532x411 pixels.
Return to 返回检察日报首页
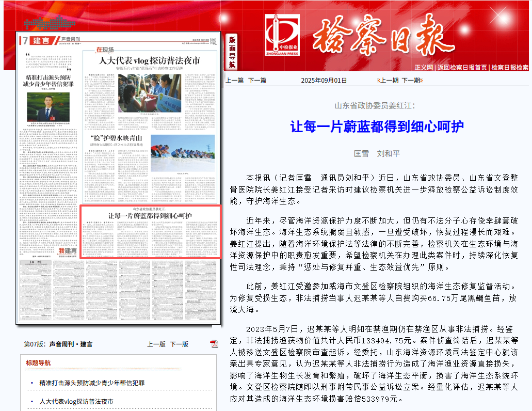click(x=462, y=67)
